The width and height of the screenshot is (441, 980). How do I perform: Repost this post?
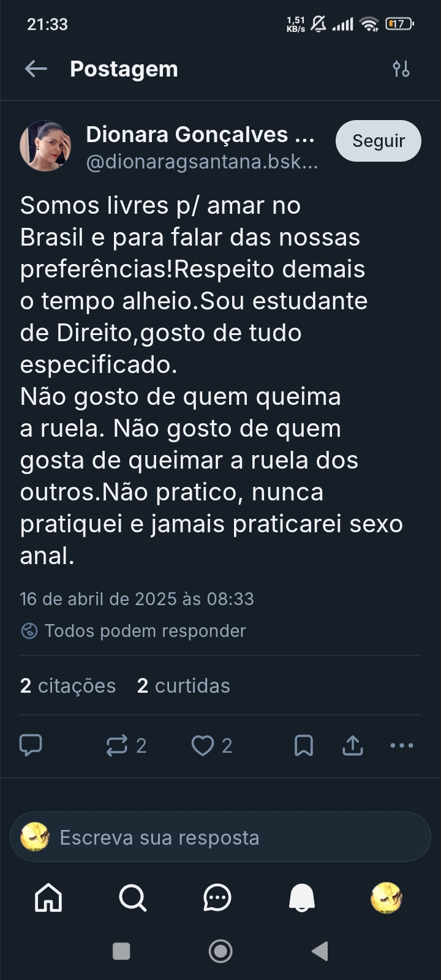click(x=117, y=745)
